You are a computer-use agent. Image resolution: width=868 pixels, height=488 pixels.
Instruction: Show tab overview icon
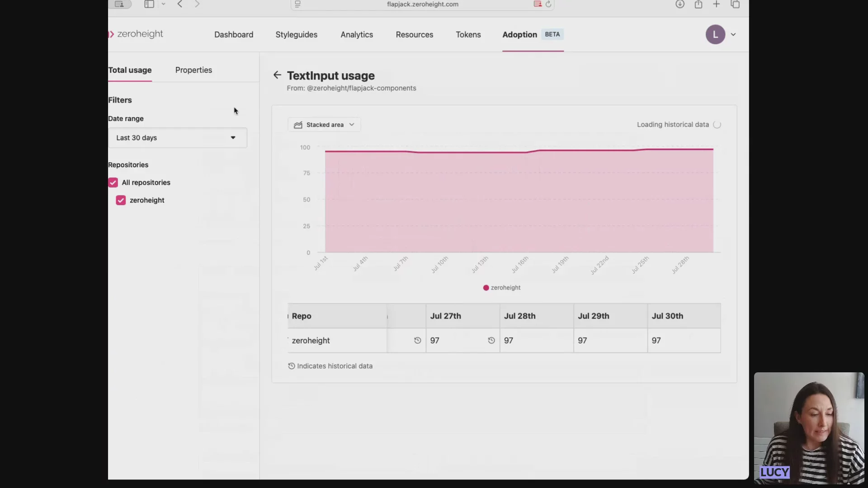pyautogui.click(x=736, y=4)
